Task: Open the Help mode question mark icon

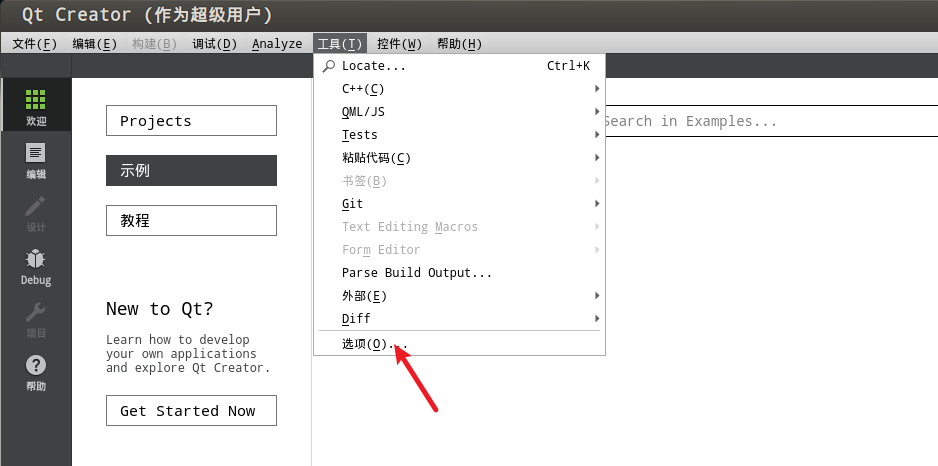Action: point(36,365)
